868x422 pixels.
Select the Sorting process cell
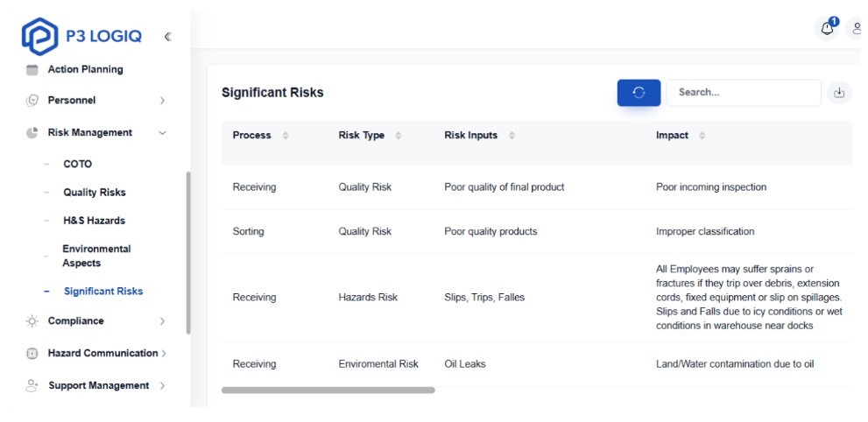point(248,231)
